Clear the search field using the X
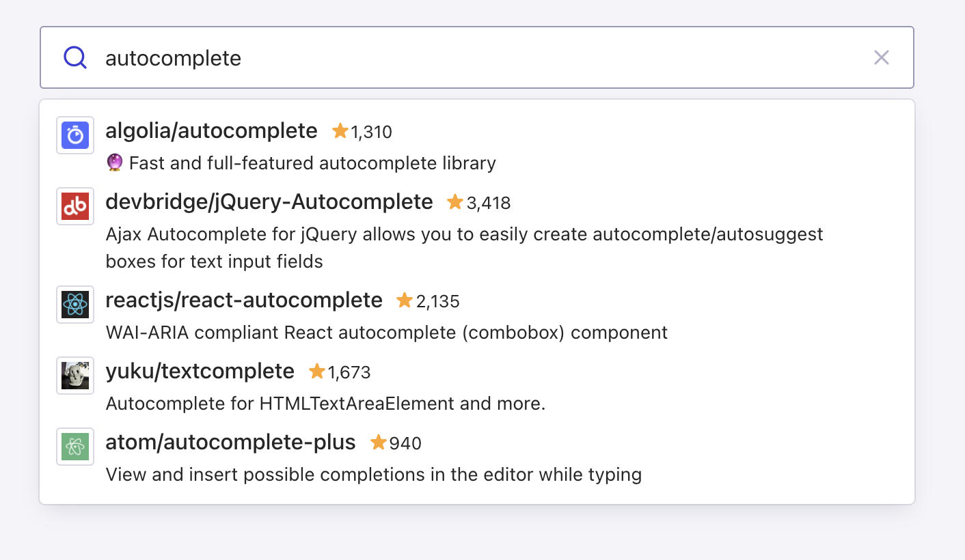This screenshot has height=560, width=965. click(882, 57)
